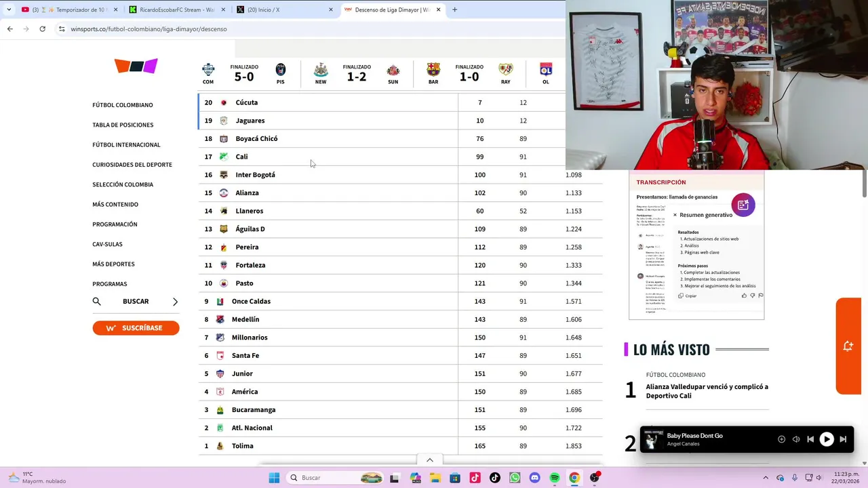
Task: Open CURIOSIDADES DEL DEPORTE menu item
Action: (132, 165)
